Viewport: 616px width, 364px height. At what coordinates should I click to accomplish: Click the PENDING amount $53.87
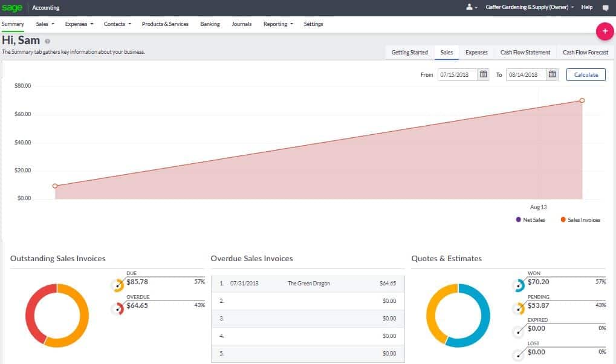(x=538, y=305)
